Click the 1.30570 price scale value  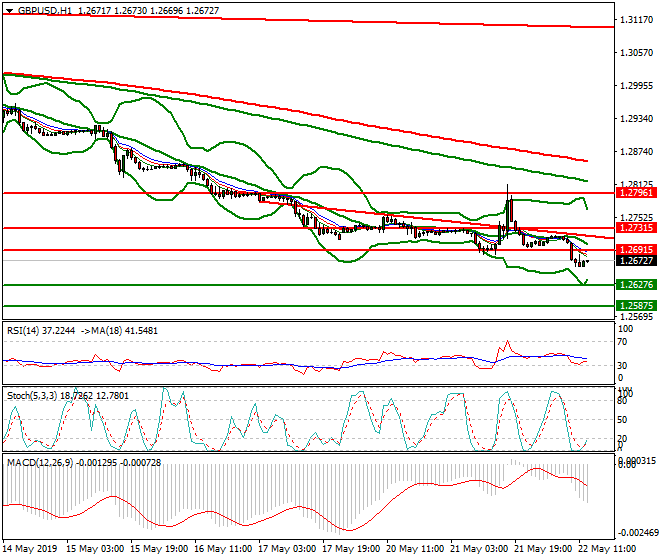coord(636,53)
